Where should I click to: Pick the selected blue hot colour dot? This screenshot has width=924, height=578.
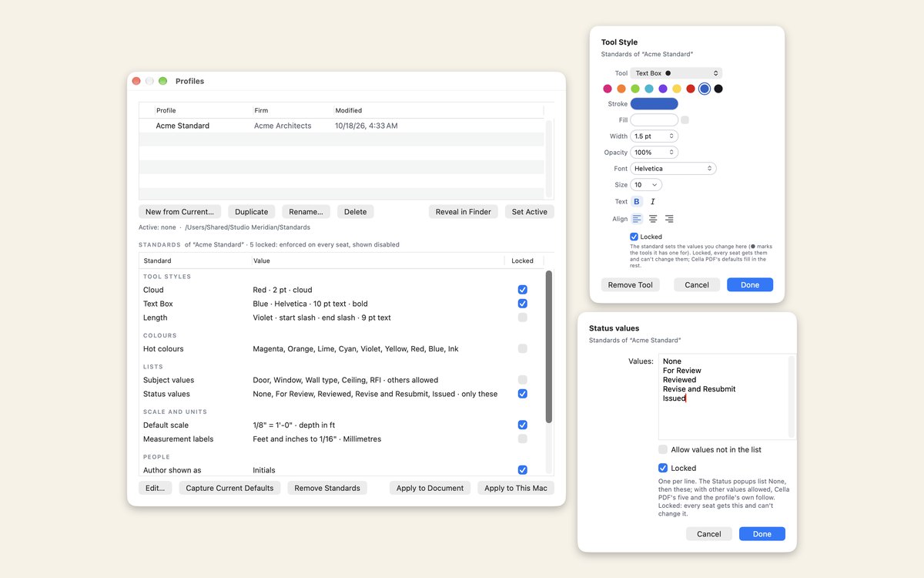point(705,89)
